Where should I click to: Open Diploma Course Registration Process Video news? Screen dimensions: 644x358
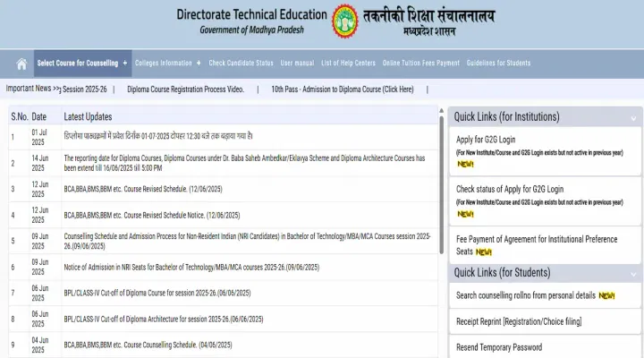click(x=185, y=89)
